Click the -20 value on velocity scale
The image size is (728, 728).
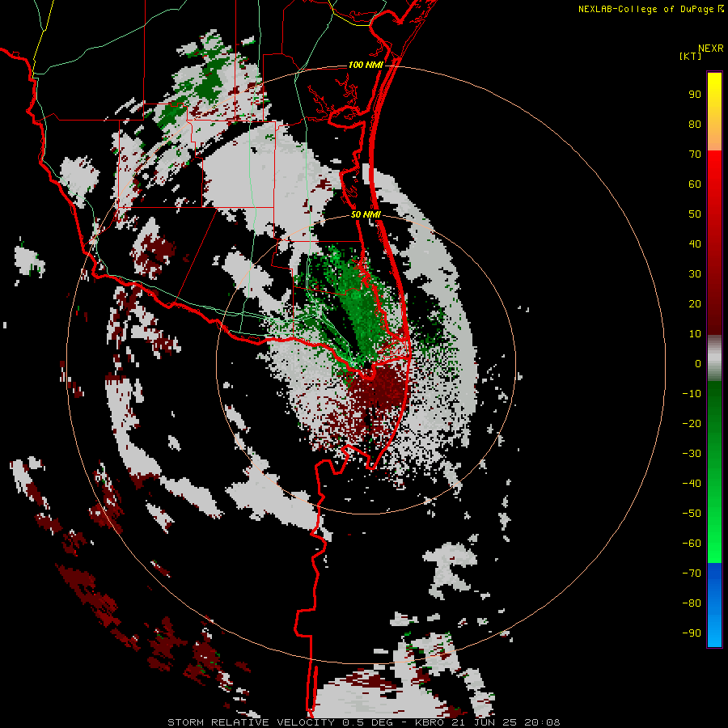pyautogui.click(x=692, y=424)
